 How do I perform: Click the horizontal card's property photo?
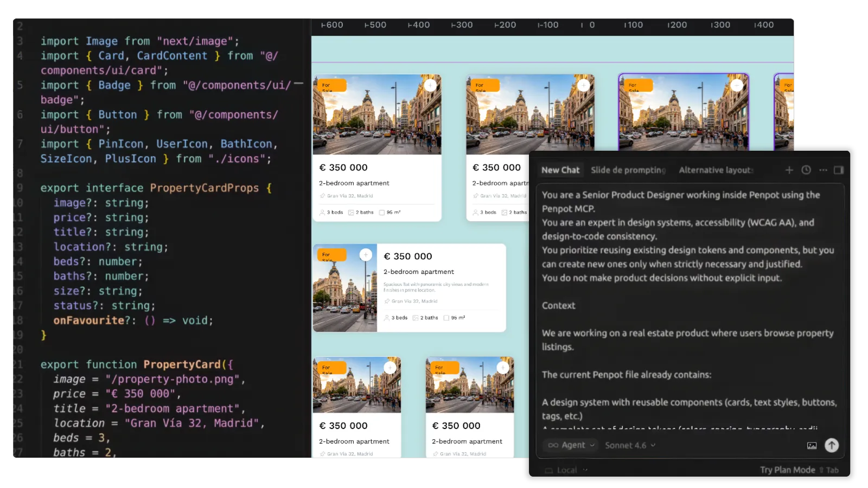tap(345, 288)
